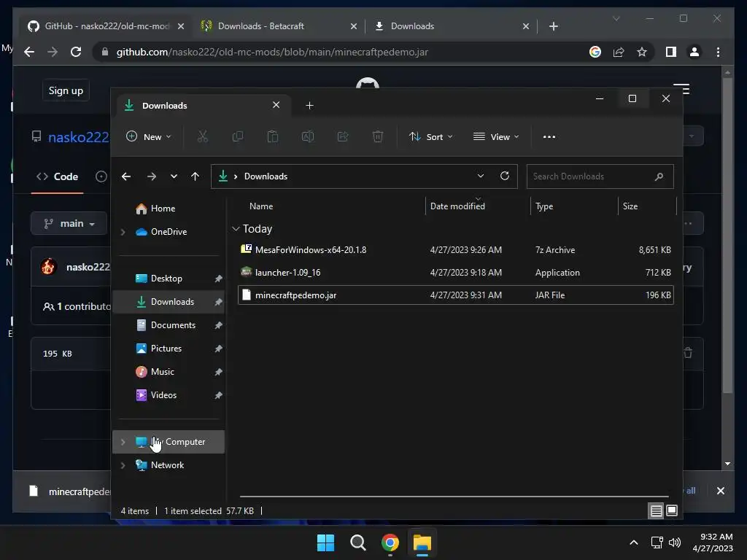Open the Code tab on GitHub
Image resolution: width=747 pixels, height=560 pixels.
tap(57, 176)
